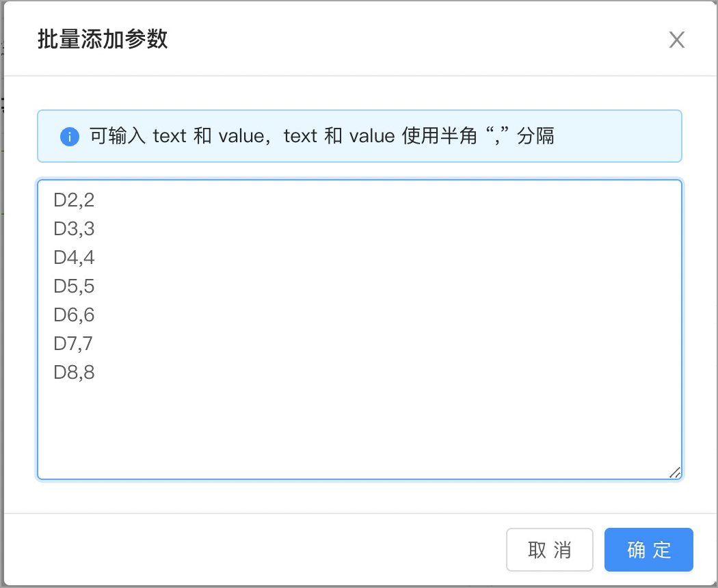Image resolution: width=718 pixels, height=588 pixels.
Task: Place cursor on the D2,2 line
Action: 74,200
